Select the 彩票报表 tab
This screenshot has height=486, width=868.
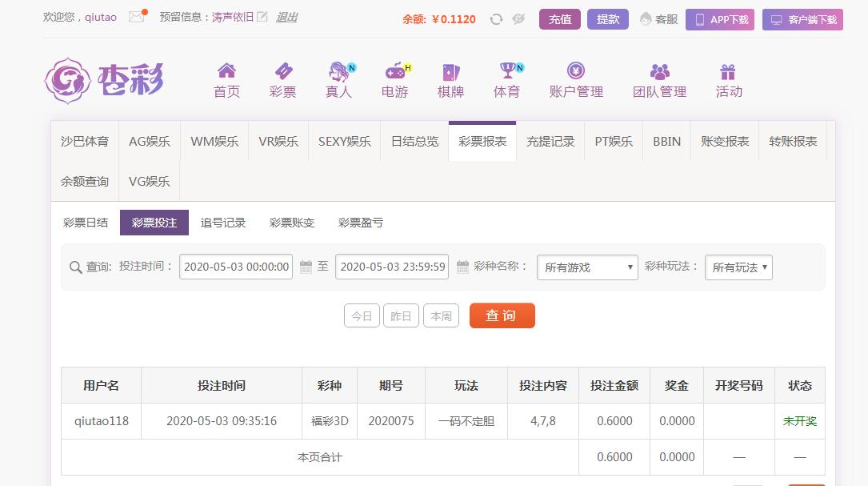482,141
